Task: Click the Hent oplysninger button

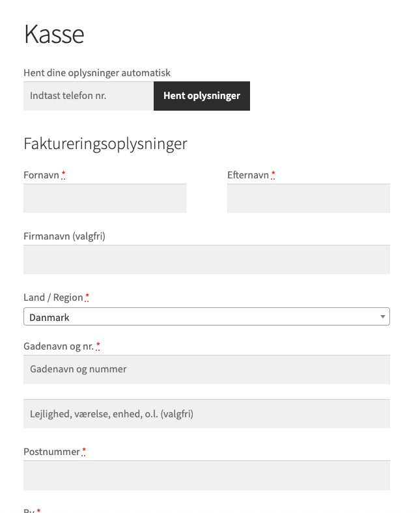Action: pyautogui.click(x=202, y=96)
